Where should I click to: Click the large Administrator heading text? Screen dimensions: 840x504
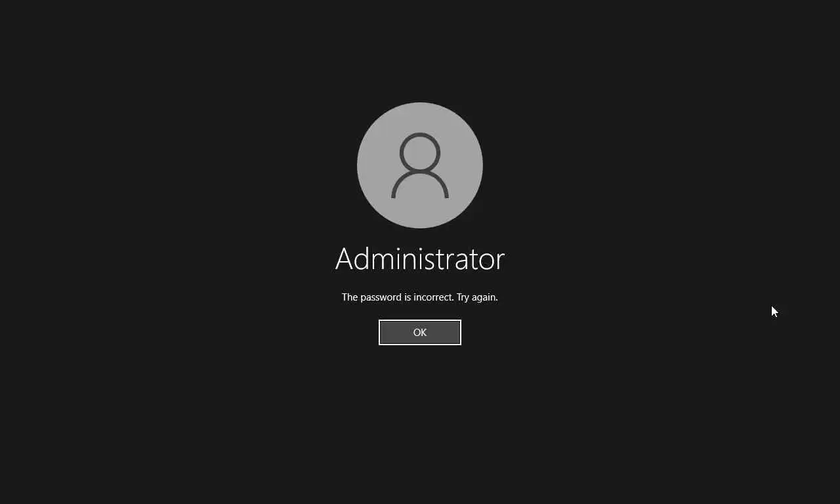click(420, 259)
